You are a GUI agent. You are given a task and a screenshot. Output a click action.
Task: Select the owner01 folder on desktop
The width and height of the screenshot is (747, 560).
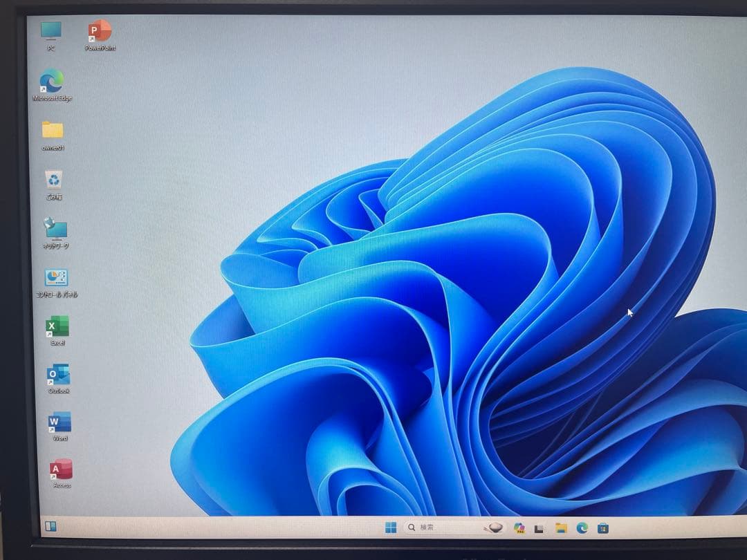53,130
